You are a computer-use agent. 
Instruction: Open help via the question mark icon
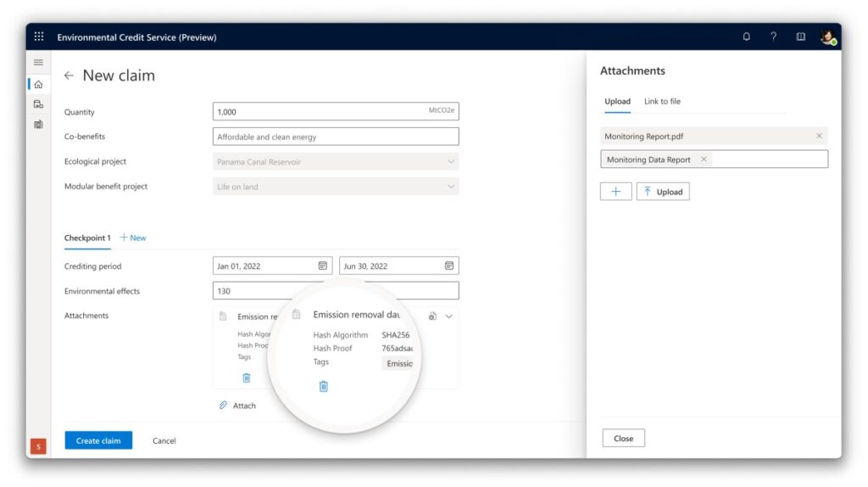pyautogui.click(x=773, y=36)
